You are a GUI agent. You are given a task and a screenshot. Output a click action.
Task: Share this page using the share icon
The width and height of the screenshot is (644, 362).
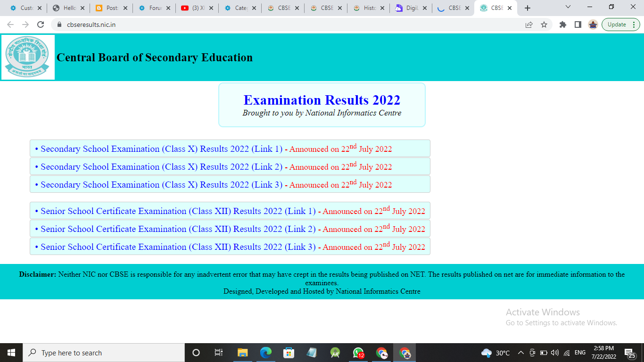pos(529,25)
